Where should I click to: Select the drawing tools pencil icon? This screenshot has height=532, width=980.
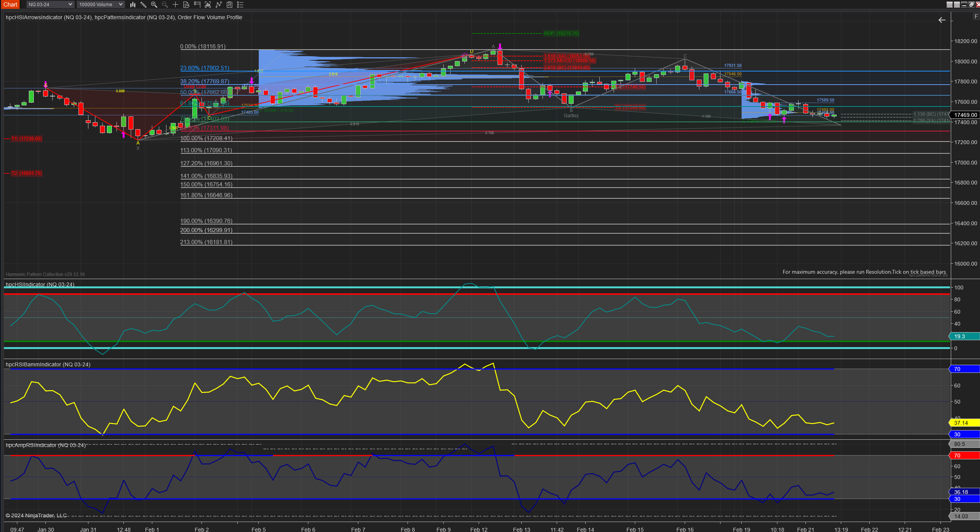[x=143, y=5]
